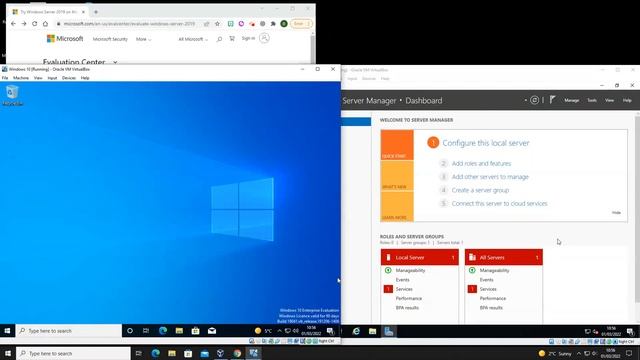640x360 pixels.
Task: Click the host Windows Start button
Action: click(x=8, y=353)
